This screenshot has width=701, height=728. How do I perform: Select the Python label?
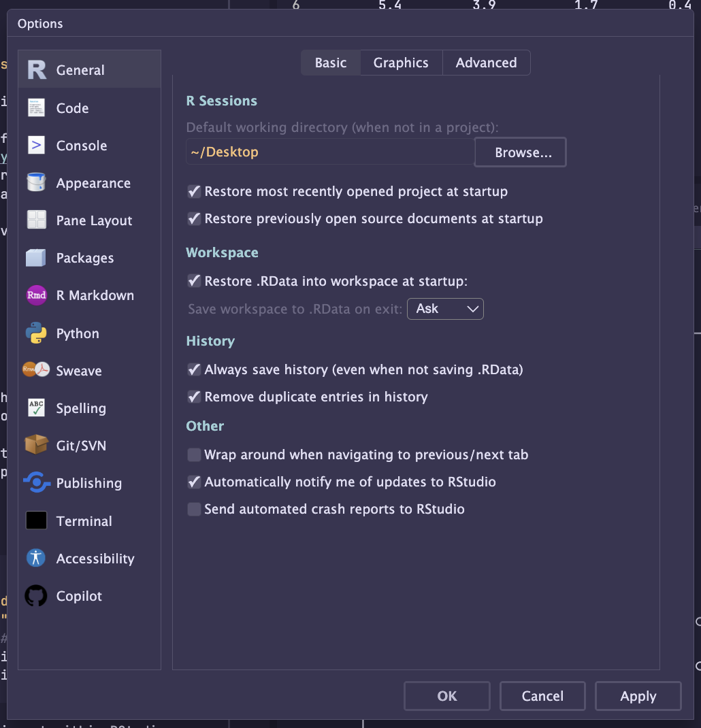[78, 334]
